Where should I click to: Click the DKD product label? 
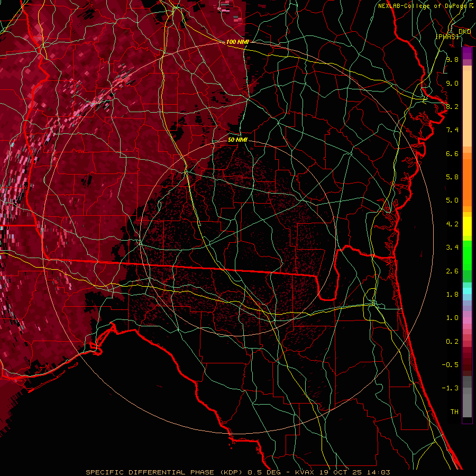click(x=465, y=32)
